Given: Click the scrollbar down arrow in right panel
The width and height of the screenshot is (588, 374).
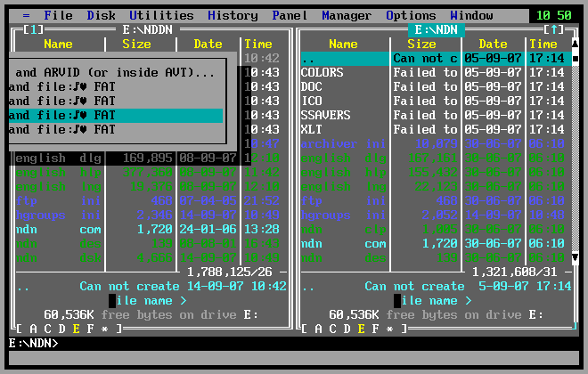Looking at the screenshot, I should click(x=575, y=257).
